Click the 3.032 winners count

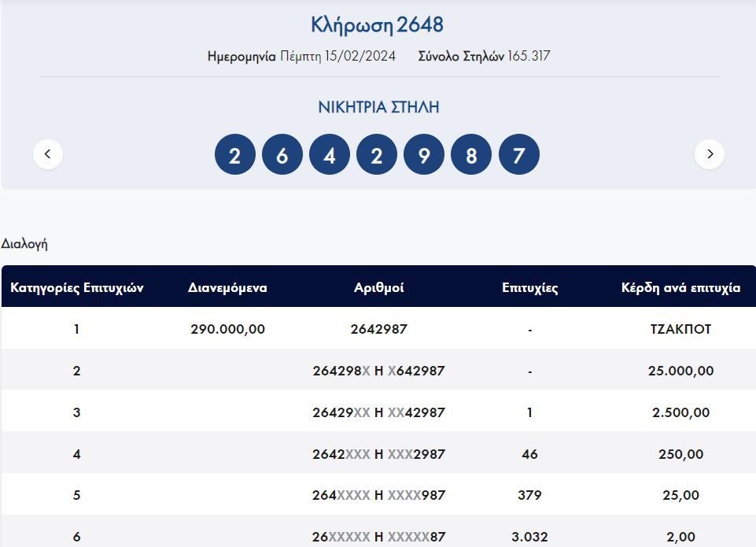click(x=530, y=537)
